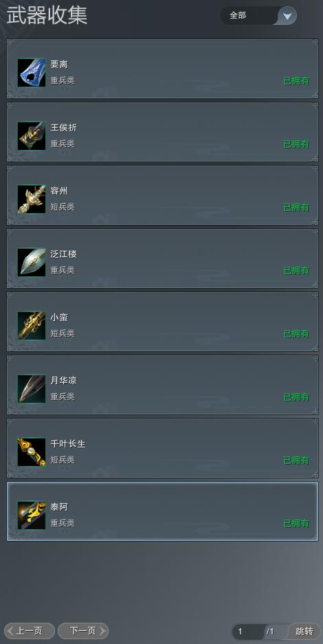The image size is (323, 644).
Task: Select the 泰阿 list row
Action: click(x=162, y=511)
